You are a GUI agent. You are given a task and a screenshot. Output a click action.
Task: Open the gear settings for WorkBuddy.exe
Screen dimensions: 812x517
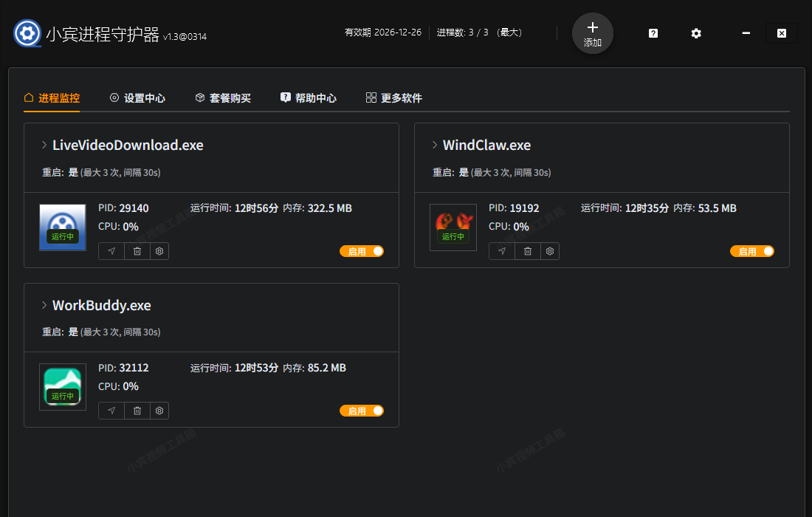(159, 411)
